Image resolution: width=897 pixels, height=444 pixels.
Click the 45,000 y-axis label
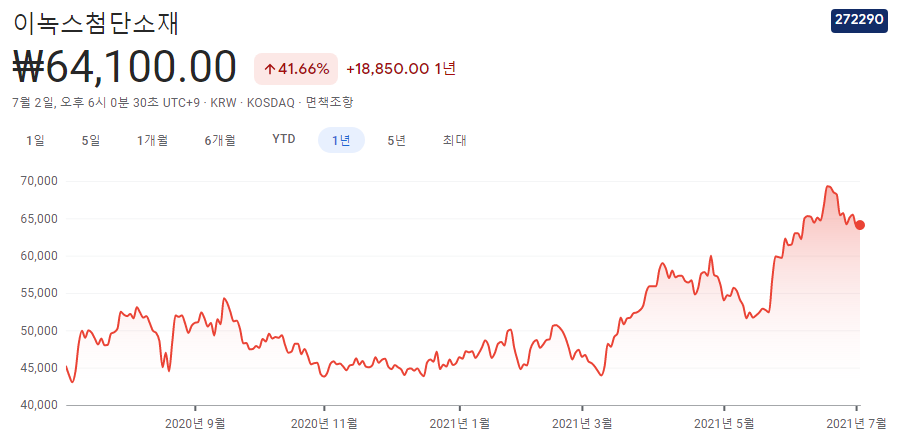tap(39, 368)
